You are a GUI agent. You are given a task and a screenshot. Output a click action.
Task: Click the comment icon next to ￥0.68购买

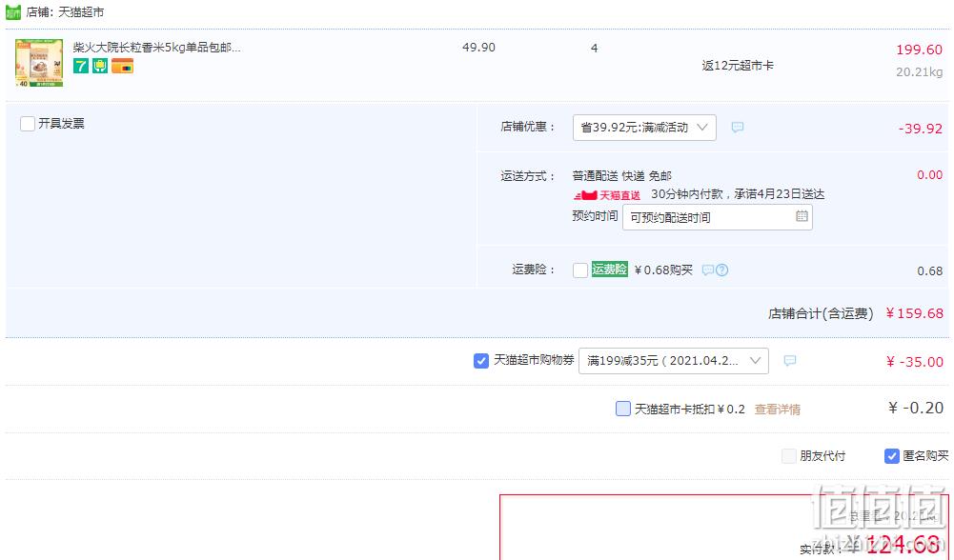(707, 270)
